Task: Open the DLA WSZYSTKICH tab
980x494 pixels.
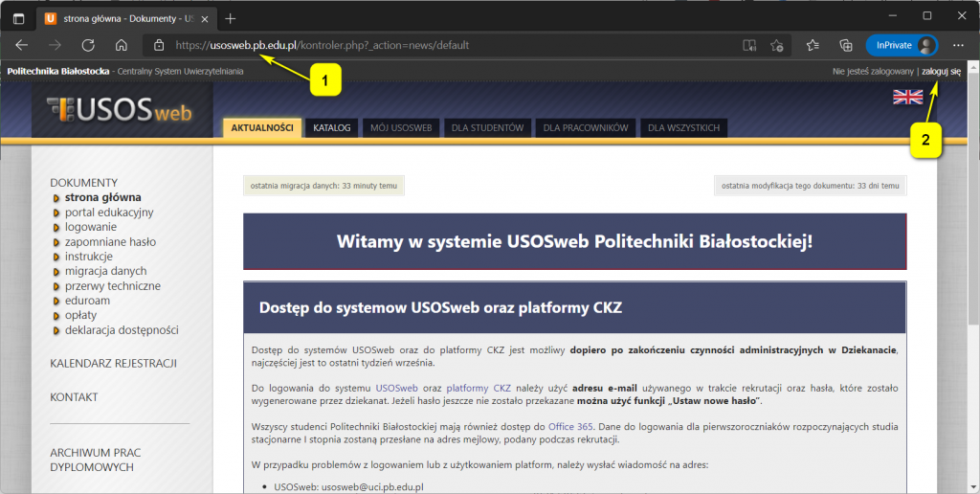Action: point(683,127)
